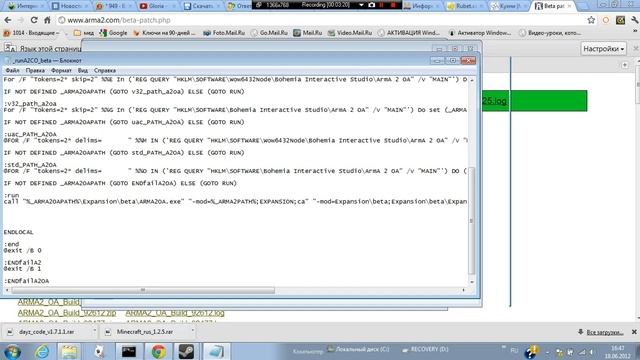Open Steam from the taskbar

[x=186, y=351]
